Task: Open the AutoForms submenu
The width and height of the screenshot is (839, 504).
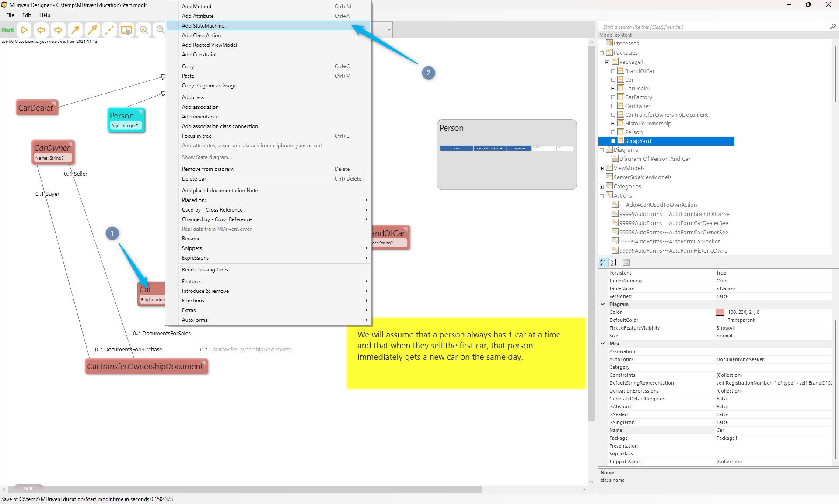Action: pos(195,320)
